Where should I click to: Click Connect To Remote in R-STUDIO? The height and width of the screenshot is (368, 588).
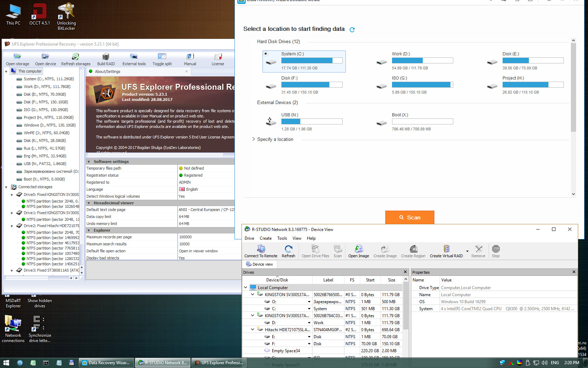261,251
